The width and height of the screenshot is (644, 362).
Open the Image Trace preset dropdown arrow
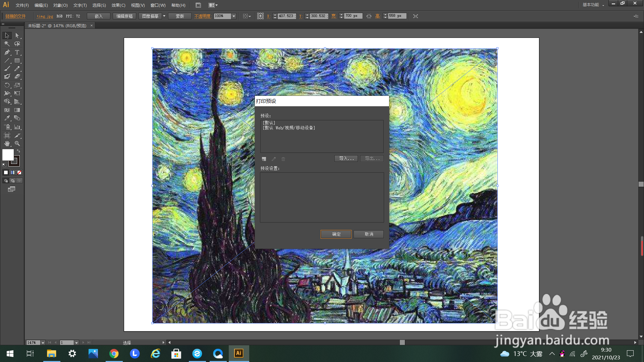(164, 16)
